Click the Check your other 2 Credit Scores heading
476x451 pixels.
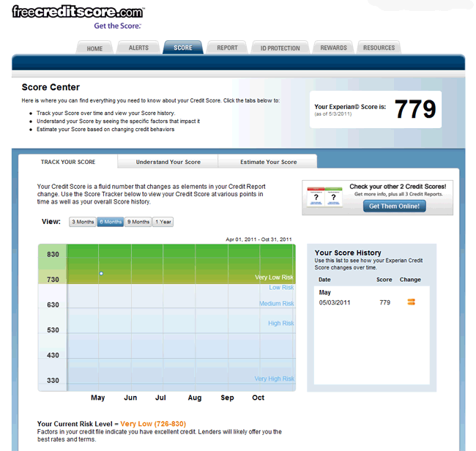398,187
